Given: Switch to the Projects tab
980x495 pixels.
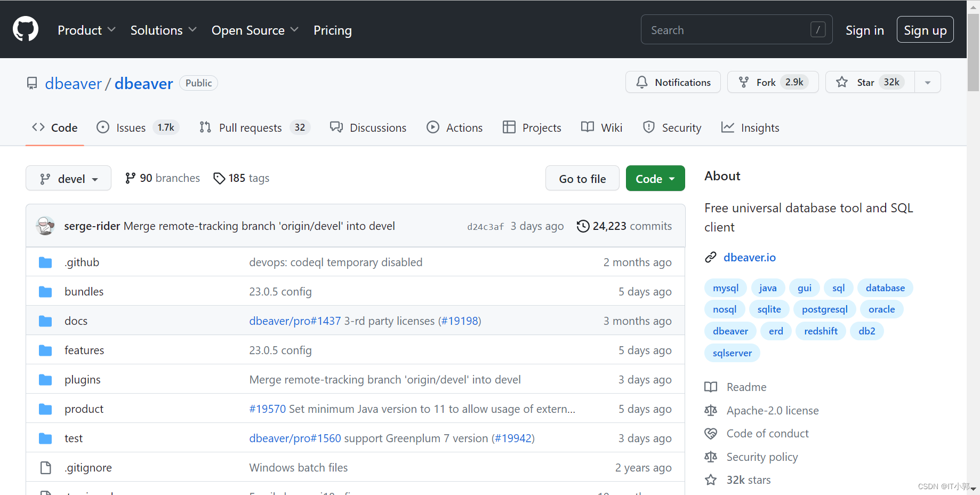Looking at the screenshot, I should [532, 127].
